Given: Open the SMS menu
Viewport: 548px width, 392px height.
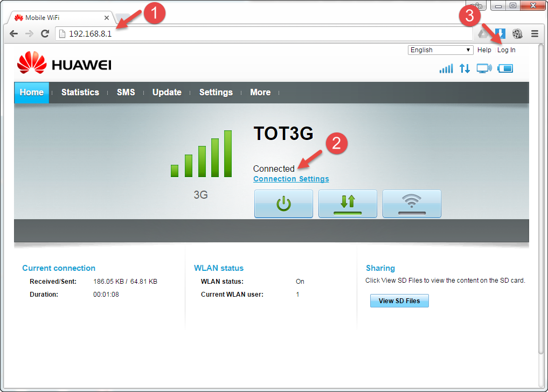Looking at the screenshot, I should tap(126, 92).
